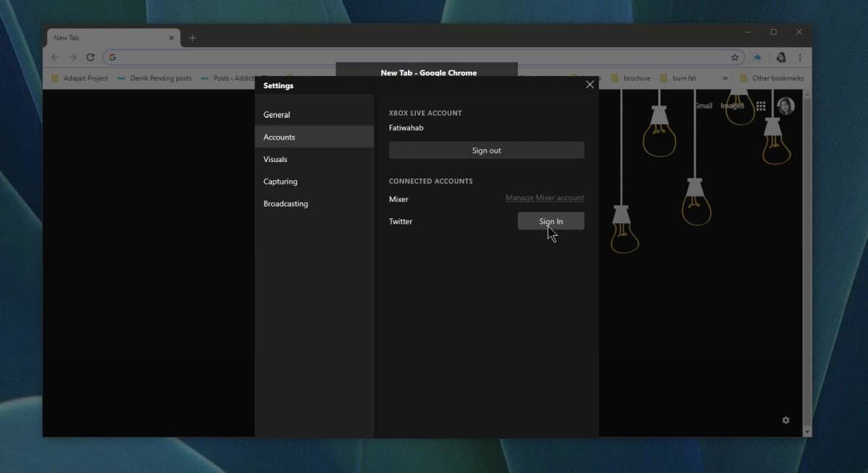Open the burn fat bookmarks folder
Viewport: 868px width, 473px height.
678,78
